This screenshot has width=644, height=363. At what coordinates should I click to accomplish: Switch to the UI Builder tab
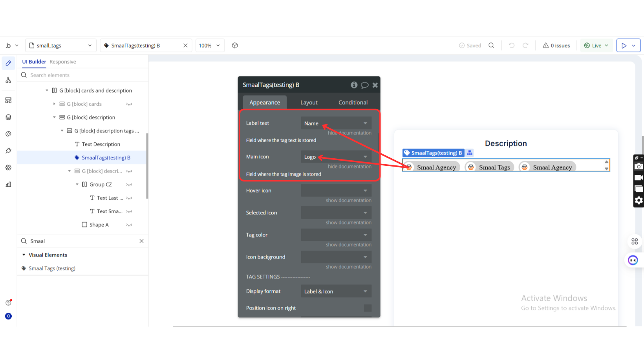(x=34, y=62)
